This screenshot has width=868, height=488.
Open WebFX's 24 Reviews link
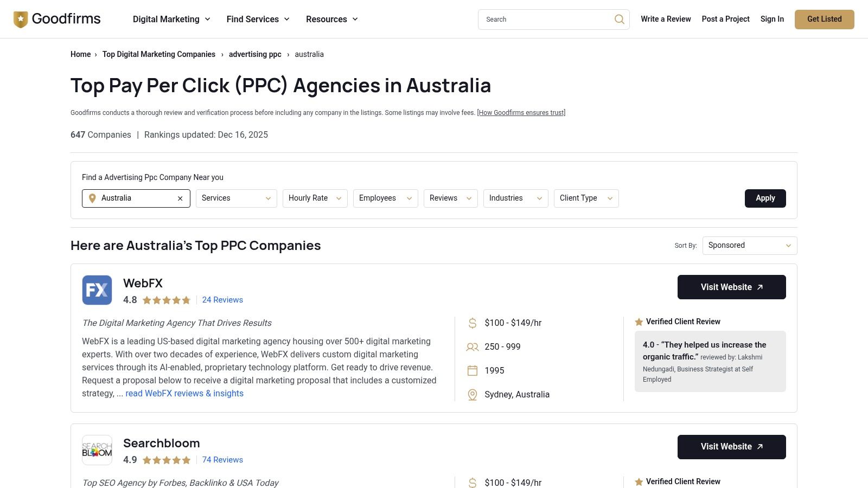(x=222, y=300)
